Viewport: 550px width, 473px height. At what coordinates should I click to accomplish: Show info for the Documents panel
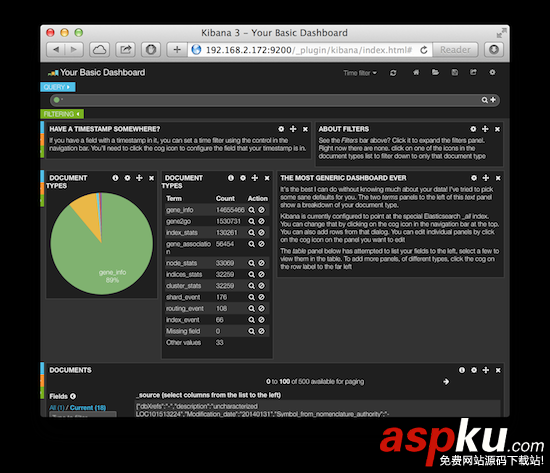point(462,370)
